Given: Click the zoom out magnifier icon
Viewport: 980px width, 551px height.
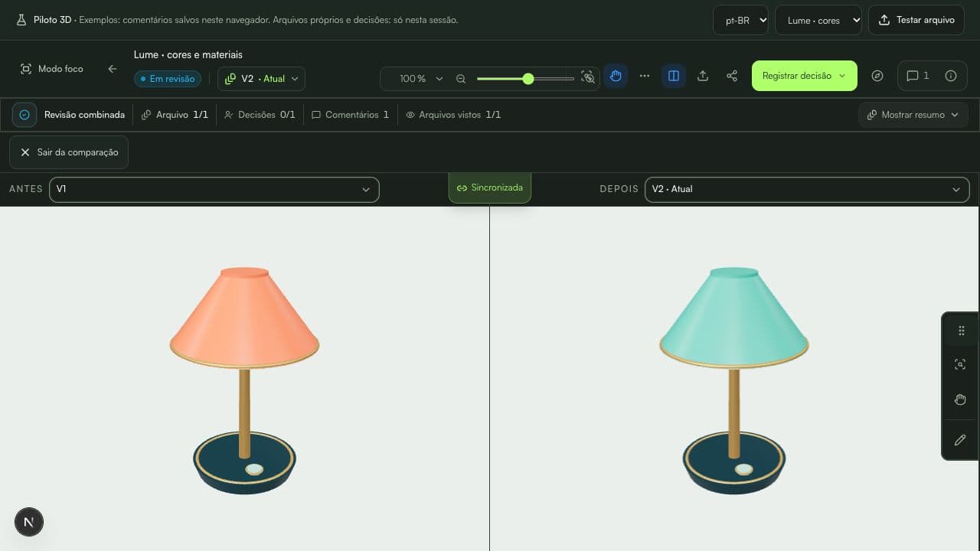Looking at the screenshot, I should [x=461, y=78].
